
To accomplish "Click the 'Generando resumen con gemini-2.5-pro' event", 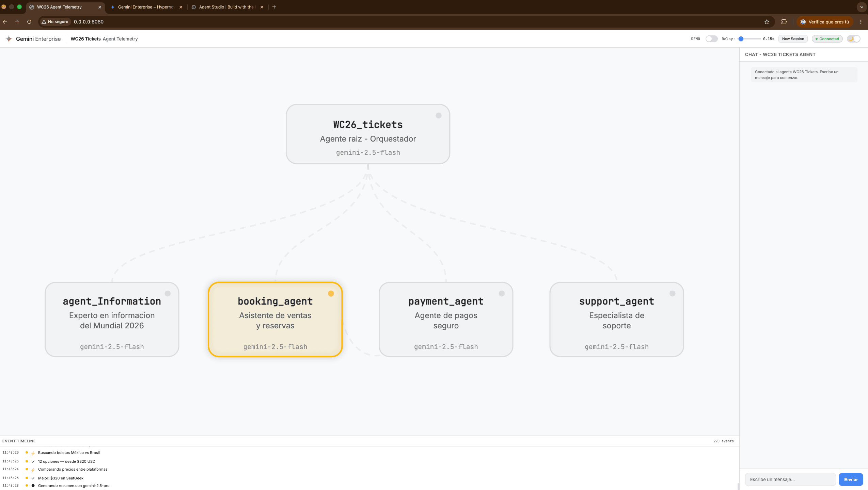I will (74, 486).
